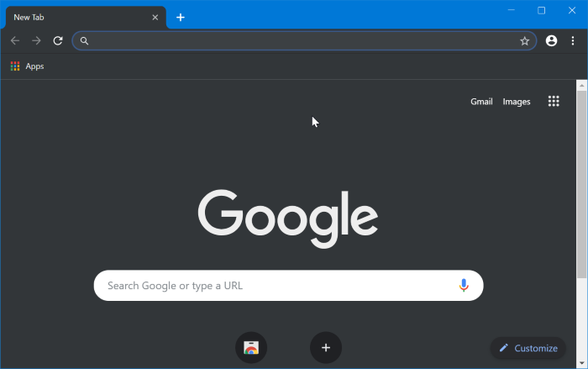Viewport: 588px width, 369px height.
Task: Select the New Tab tab
Action: point(86,18)
